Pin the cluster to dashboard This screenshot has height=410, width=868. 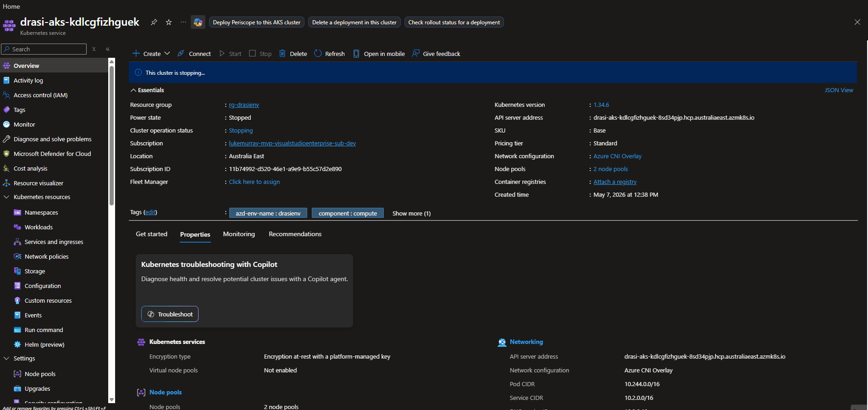(x=154, y=22)
